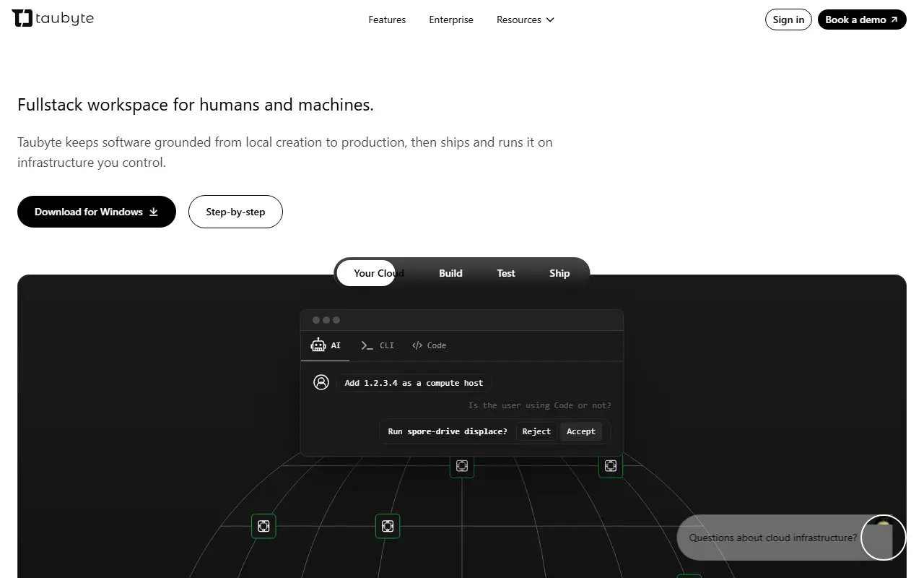
Task: Open the Step-by-step guide
Action: tap(235, 212)
